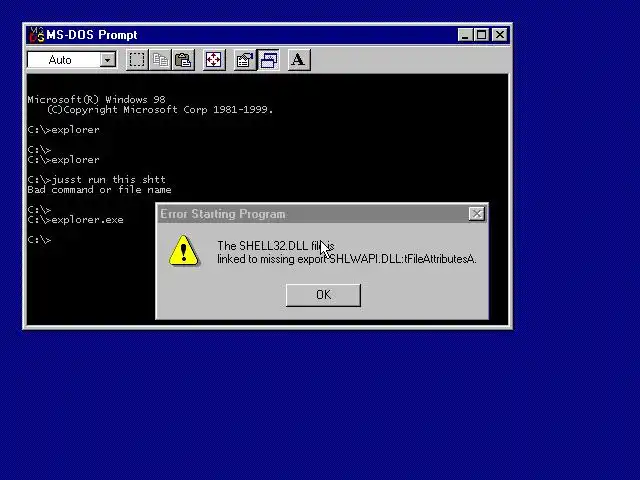Click the 'The SHELL32.DLL file is' message text
The height and width of the screenshot is (480, 640).
pos(276,246)
